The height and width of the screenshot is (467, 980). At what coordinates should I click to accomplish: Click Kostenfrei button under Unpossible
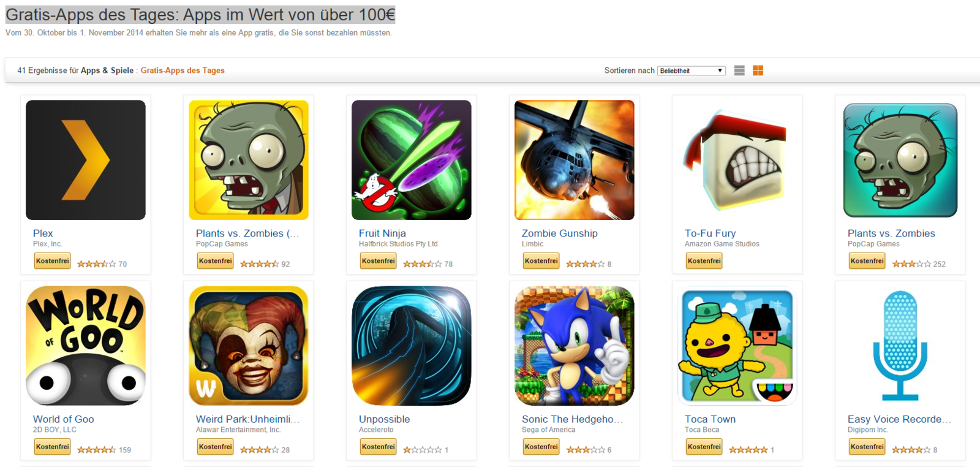click(379, 447)
